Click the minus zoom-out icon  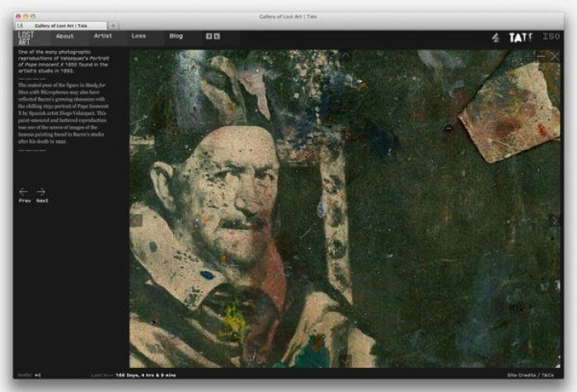point(541,56)
